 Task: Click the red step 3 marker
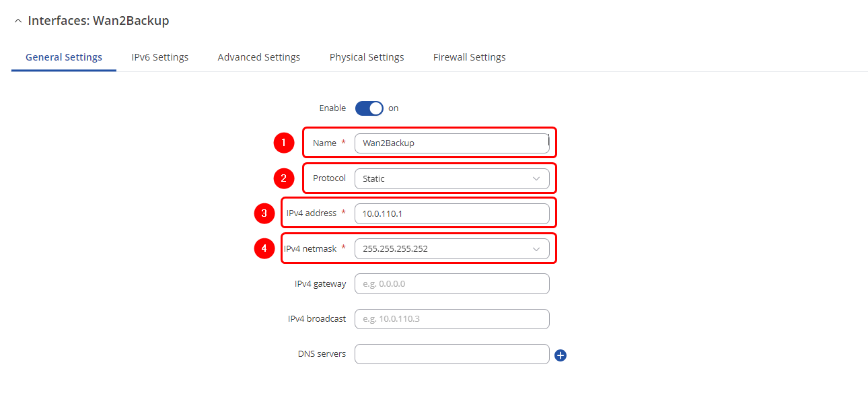tap(264, 213)
